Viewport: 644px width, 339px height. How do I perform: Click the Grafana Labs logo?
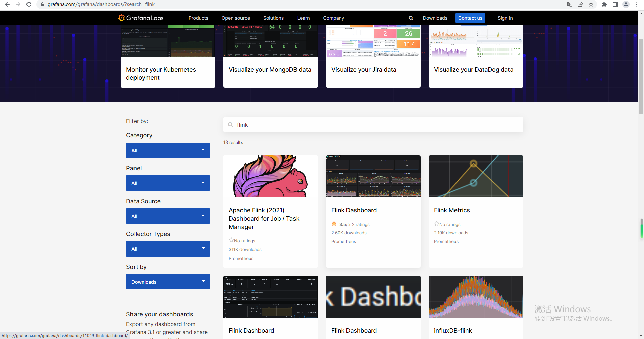(141, 18)
